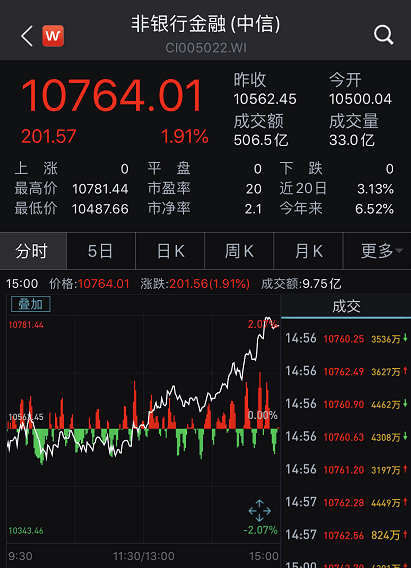Open the 成交 trades panel header
The height and width of the screenshot is (568, 411).
(x=346, y=306)
